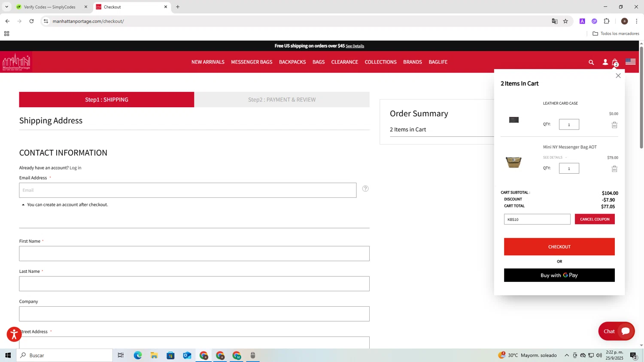Open the BAGS menu
Viewport: 644px width, 362px height.
(319, 62)
